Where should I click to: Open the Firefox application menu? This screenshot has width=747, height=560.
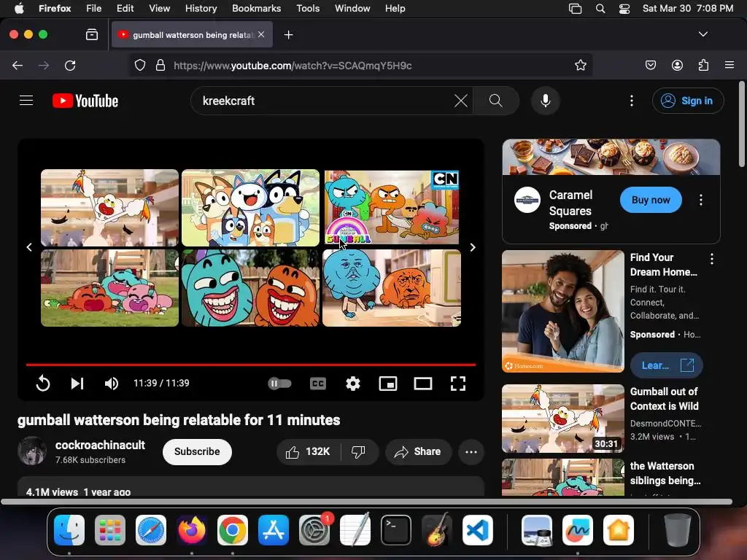coord(729,65)
